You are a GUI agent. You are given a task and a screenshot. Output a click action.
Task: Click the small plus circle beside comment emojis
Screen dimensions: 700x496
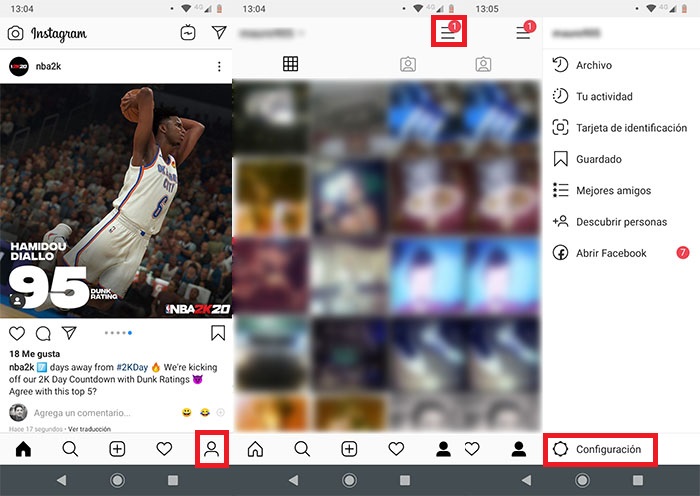221,413
